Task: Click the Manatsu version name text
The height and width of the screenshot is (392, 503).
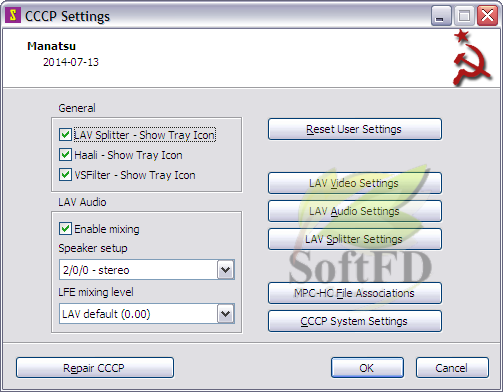Action: click(x=51, y=46)
